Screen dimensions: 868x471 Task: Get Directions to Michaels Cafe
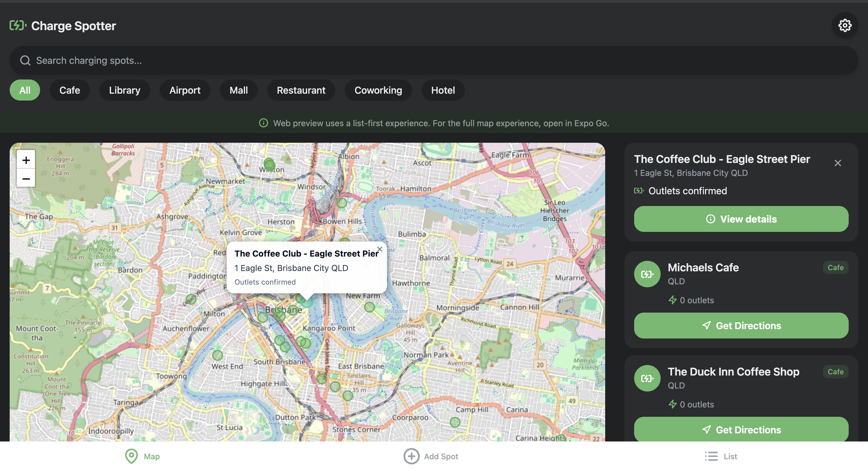[741, 326]
